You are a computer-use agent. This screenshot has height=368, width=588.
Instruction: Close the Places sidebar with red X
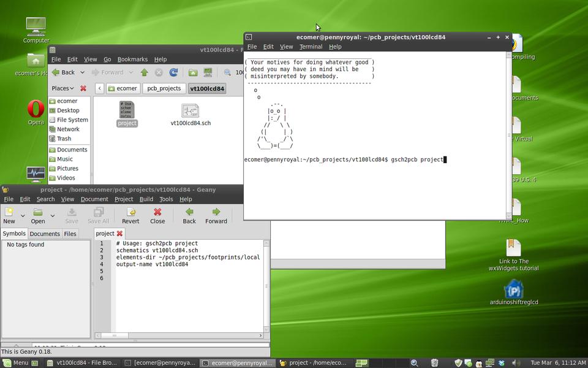click(83, 88)
